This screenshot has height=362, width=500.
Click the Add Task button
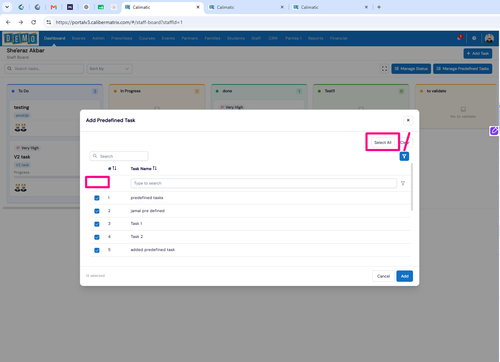click(478, 53)
